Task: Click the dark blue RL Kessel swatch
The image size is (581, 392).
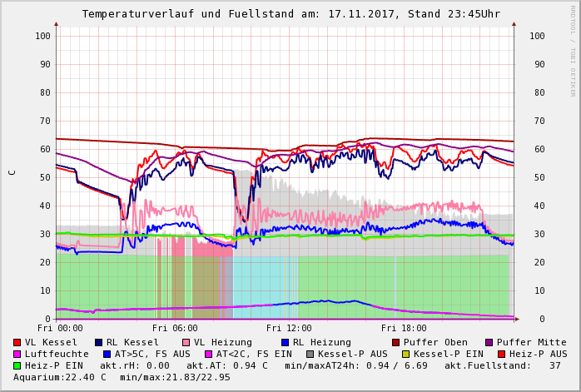Action: pyautogui.click(x=99, y=342)
